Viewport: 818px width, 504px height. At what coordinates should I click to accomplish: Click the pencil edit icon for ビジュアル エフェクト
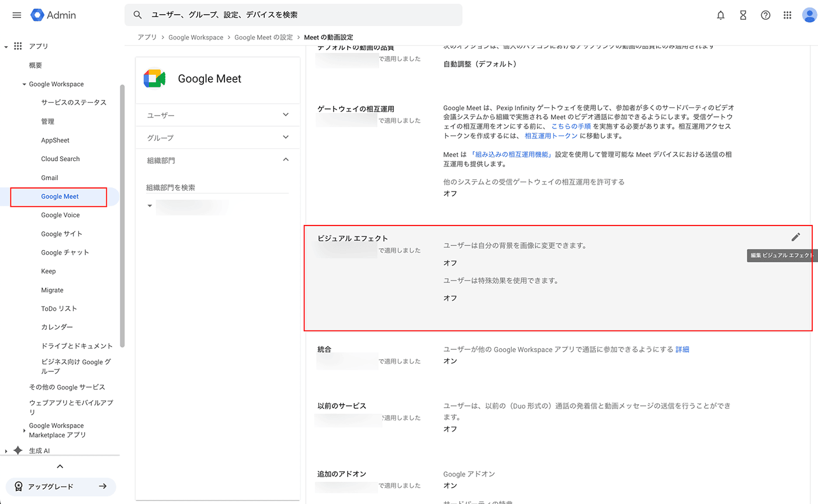(x=795, y=237)
